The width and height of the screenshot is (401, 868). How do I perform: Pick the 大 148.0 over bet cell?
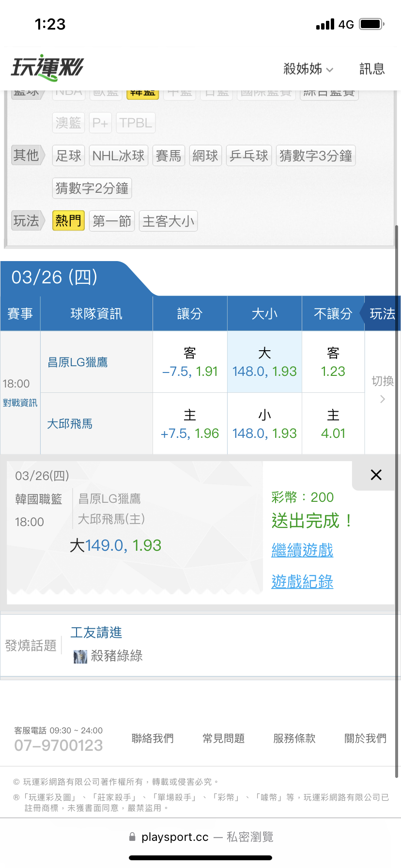pyautogui.click(x=264, y=362)
